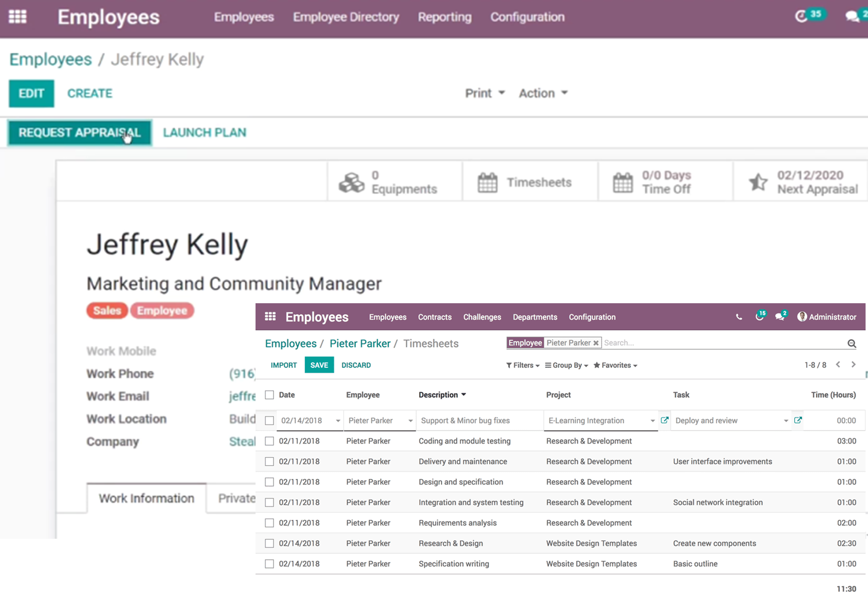The image size is (868, 602).
Task: Check the Delivery and maintenance row
Action: click(x=269, y=461)
